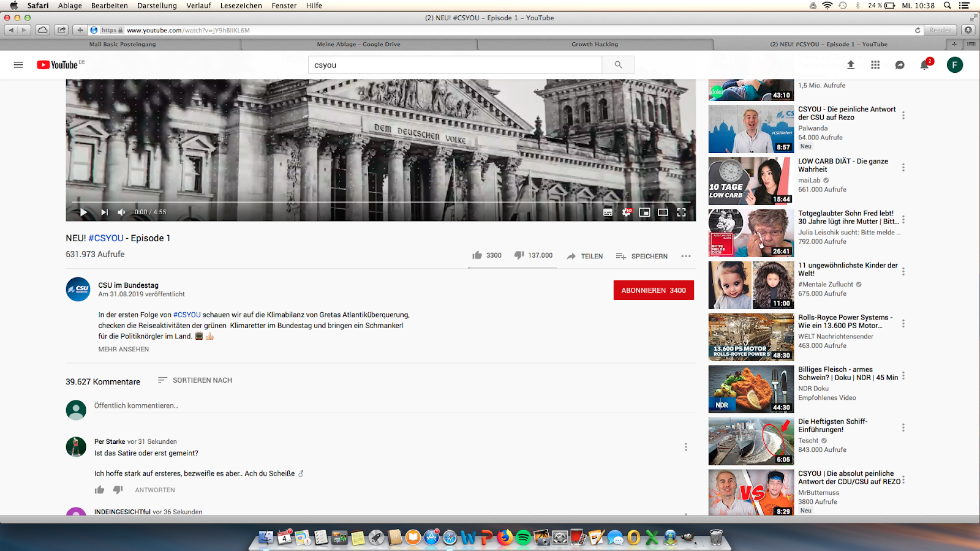Open 'LOW CARB DIÄT - Die ganze Wahrheit' title

pos(843,165)
